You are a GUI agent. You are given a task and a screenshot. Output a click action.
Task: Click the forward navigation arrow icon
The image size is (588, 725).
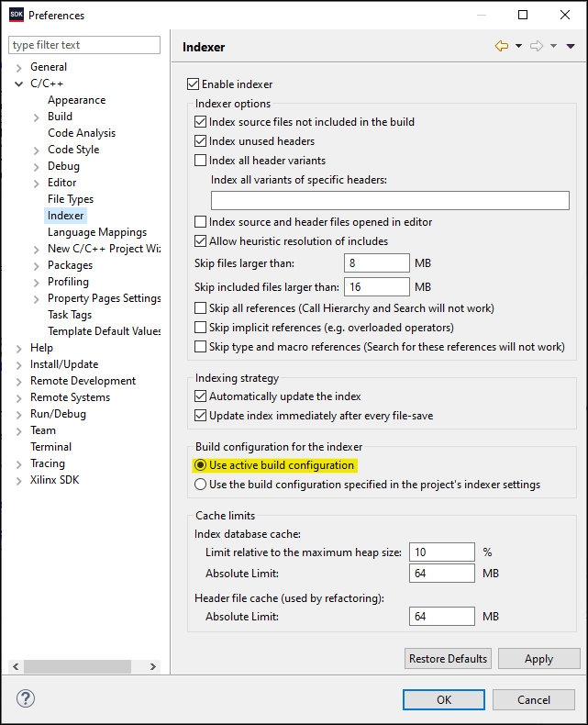(x=536, y=47)
